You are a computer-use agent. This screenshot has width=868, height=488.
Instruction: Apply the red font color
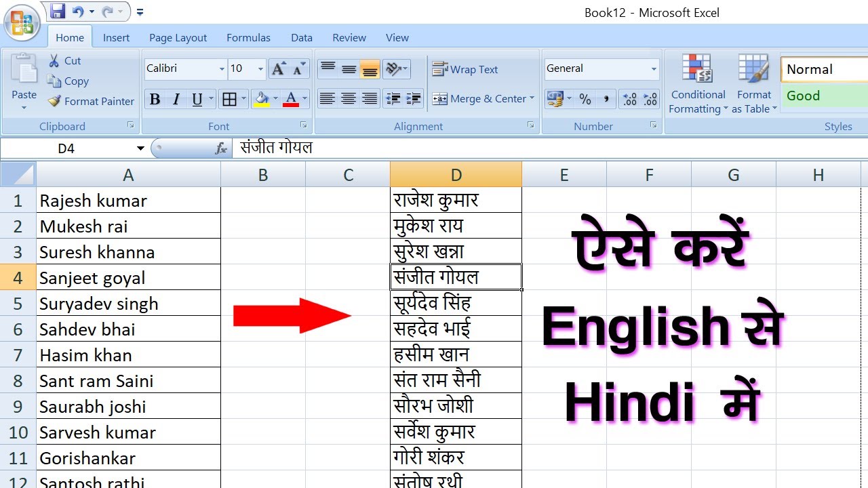[x=291, y=100]
